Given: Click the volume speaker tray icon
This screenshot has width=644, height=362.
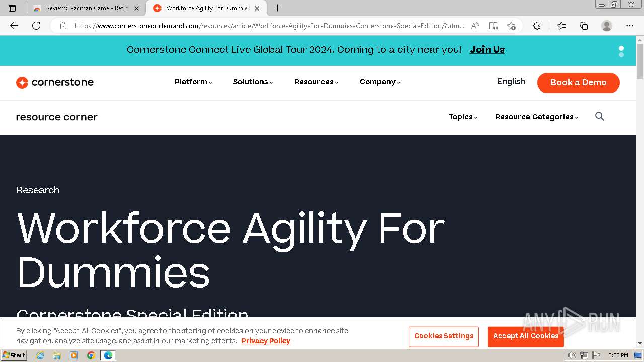Looking at the screenshot, I should (572, 355).
